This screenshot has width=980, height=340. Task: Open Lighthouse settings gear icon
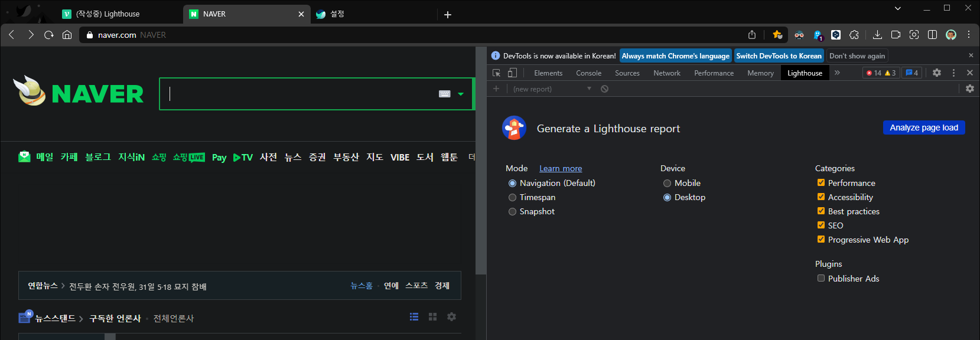[970, 89]
